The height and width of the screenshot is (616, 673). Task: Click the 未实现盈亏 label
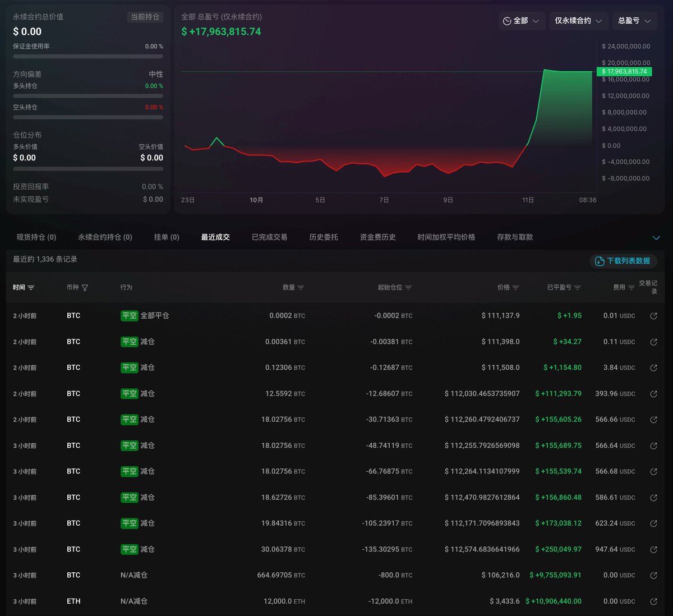coord(31,199)
